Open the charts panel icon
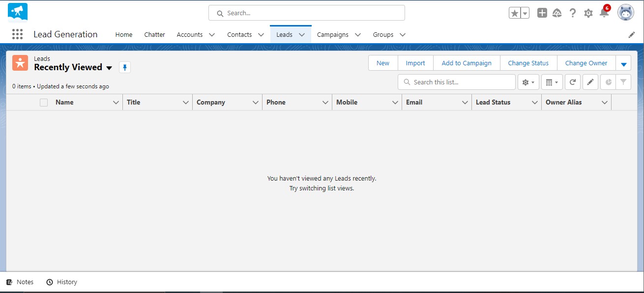 [x=608, y=81]
